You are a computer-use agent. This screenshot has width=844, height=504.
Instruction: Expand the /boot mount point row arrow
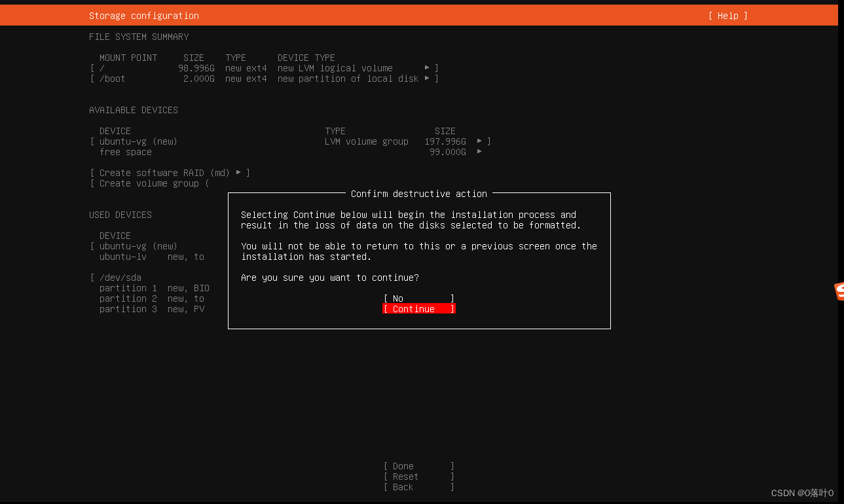coord(427,79)
